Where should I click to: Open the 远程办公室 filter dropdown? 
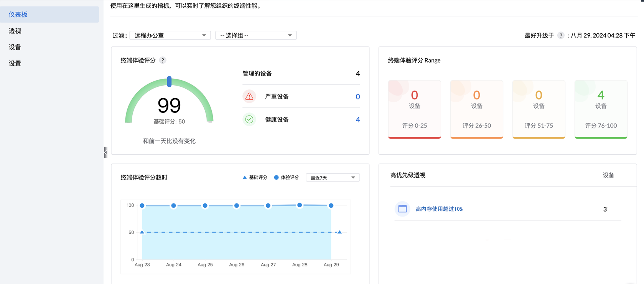170,35
